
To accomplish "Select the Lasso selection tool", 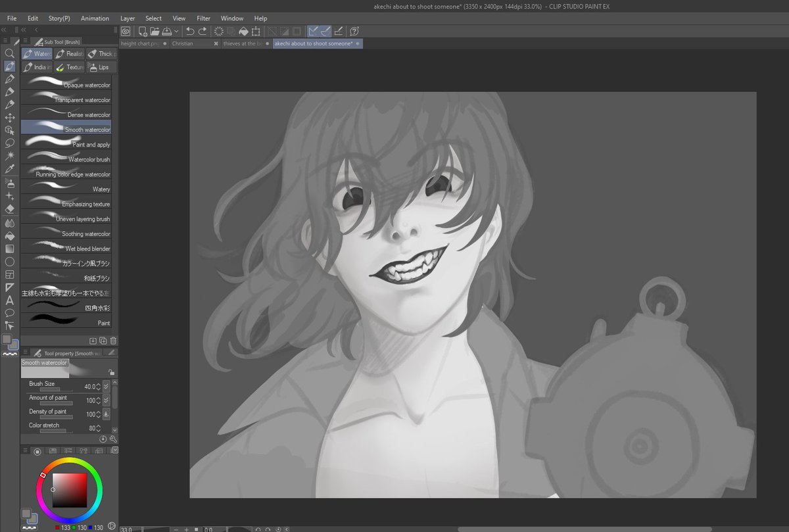I will tap(9, 143).
